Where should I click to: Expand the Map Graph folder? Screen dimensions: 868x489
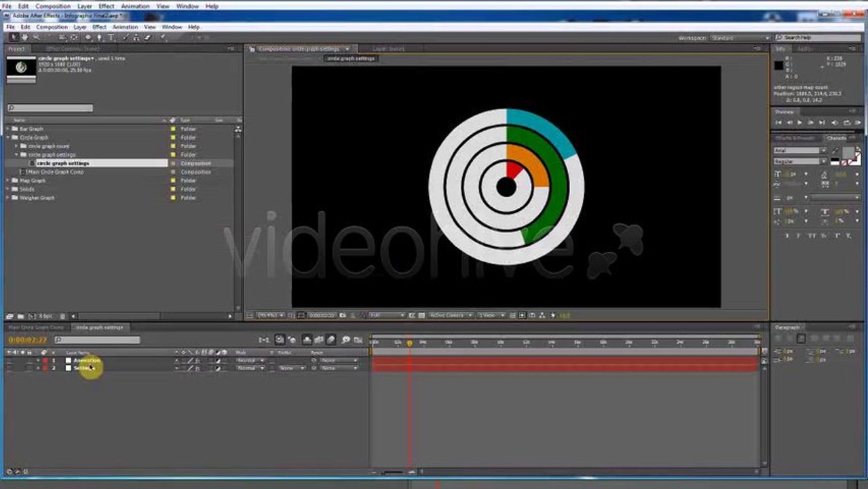8,181
